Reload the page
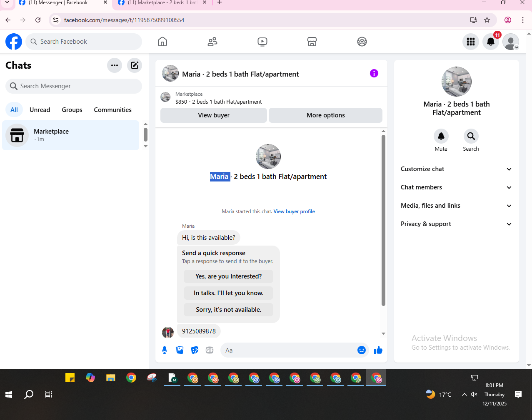Image resolution: width=532 pixels, height=420 pixels. [38, 20]
